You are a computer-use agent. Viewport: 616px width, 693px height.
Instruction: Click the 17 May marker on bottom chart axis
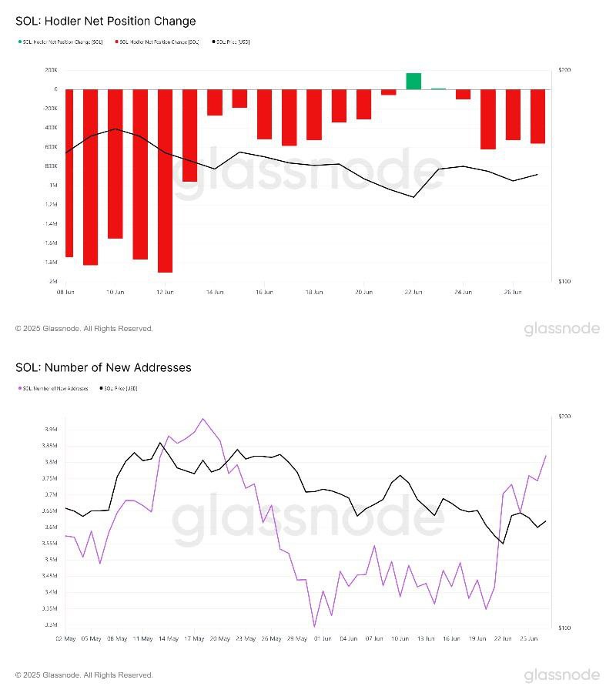tap(195, 638)
